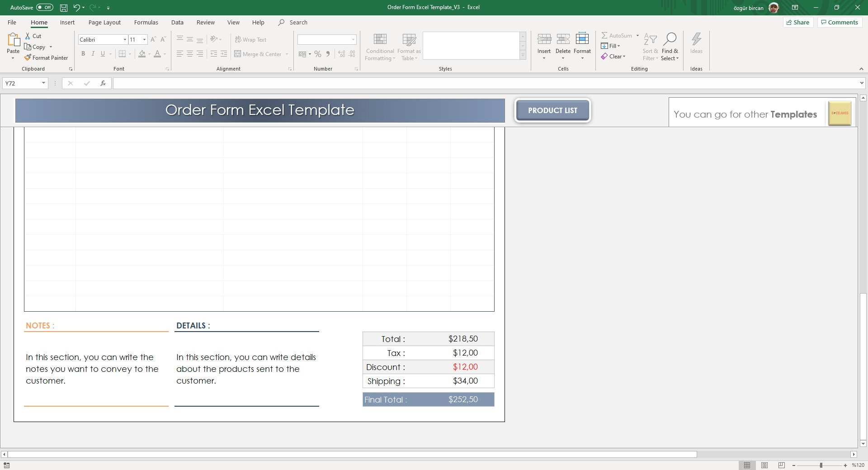Select the Format Painter tool
The width and height of the screenshot is (868, 470).
click(46, 57)
